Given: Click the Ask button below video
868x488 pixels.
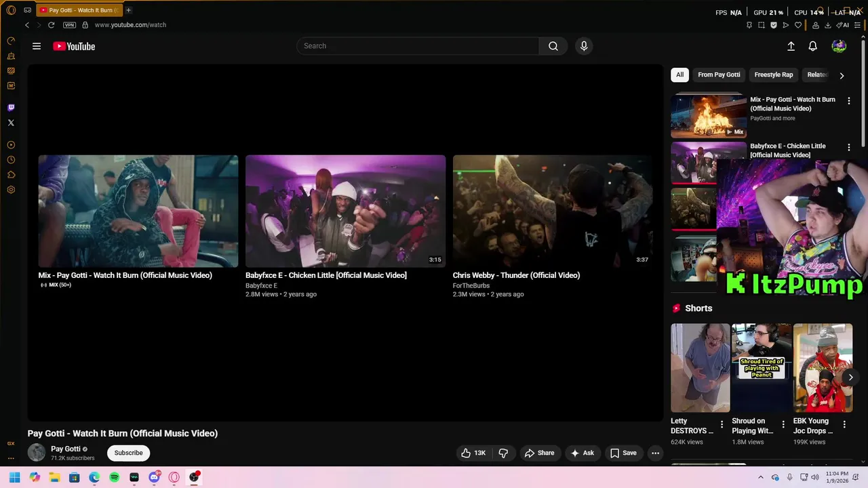Looking at the screenshot, I should pos(582,453).
